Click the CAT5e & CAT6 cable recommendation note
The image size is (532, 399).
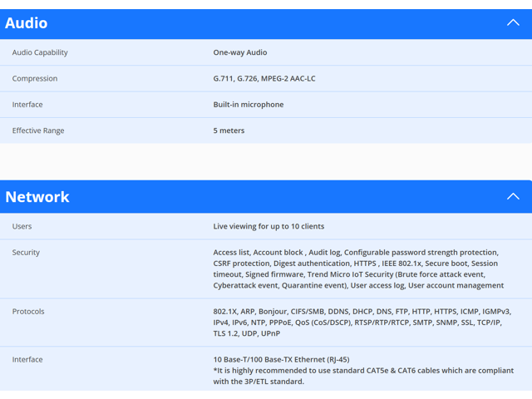[x=363, y=376]
